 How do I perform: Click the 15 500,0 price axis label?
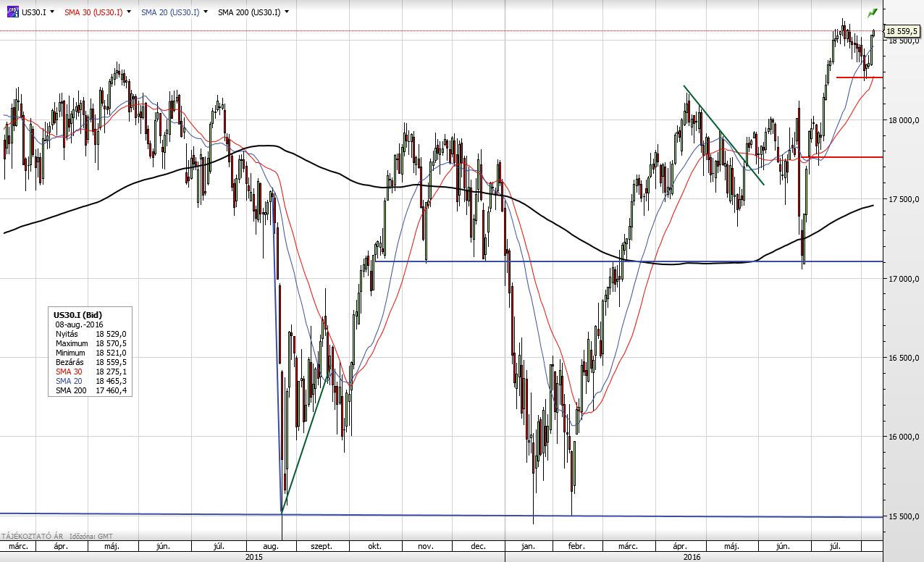[x=904, y=516]
